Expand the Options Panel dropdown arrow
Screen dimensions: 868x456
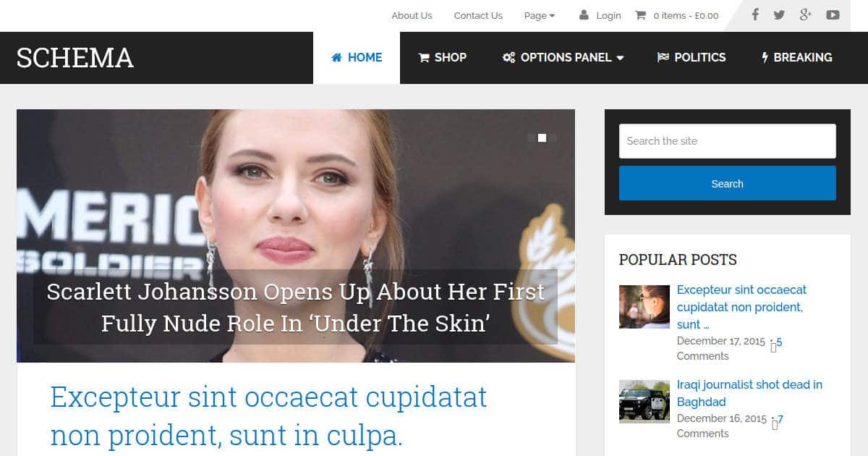pyautogui.click(x=620, y=58)
